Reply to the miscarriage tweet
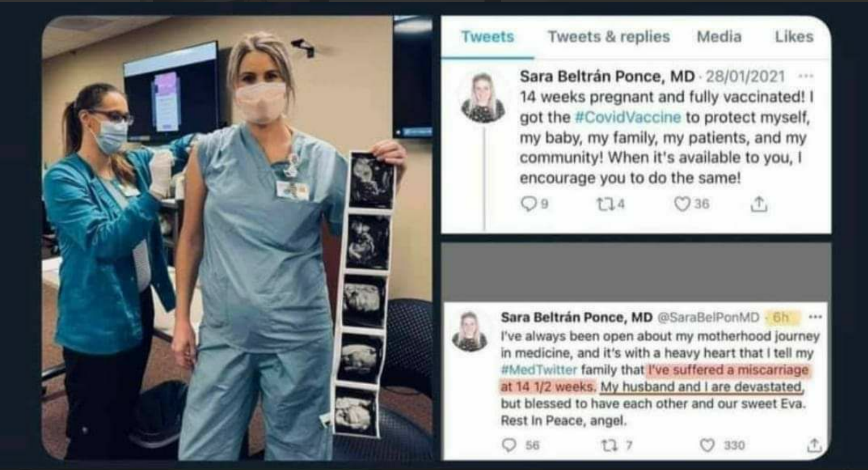 (x=509, y=445)
